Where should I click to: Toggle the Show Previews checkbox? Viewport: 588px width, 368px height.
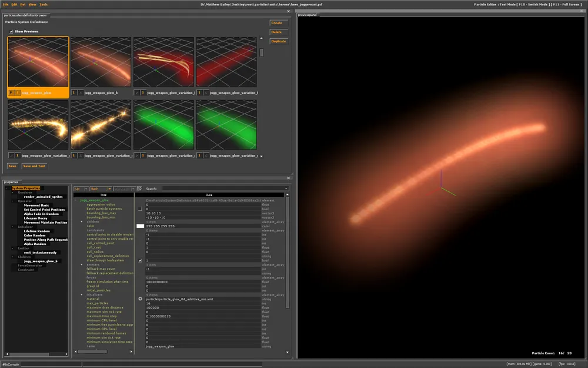click(11, 31)
